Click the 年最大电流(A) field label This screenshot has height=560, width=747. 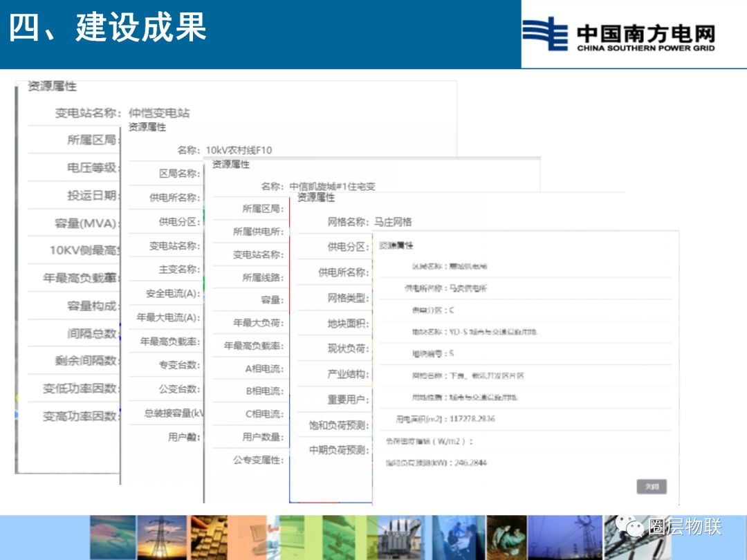point(169,317)
